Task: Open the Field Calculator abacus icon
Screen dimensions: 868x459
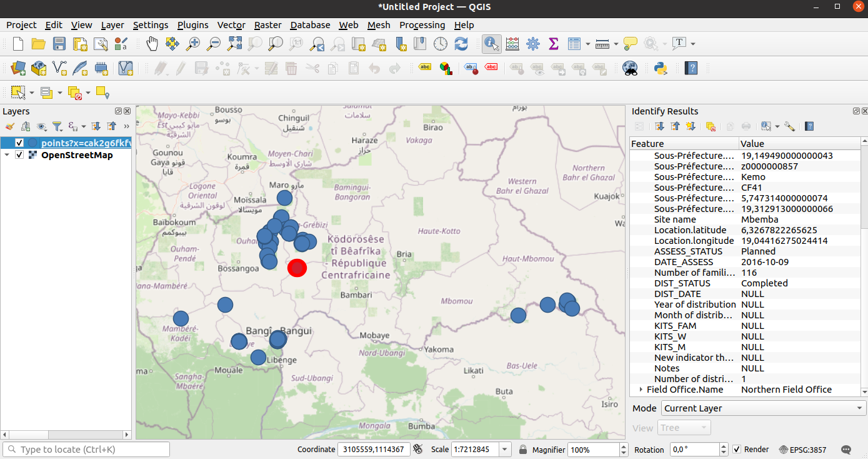Action: [512, 44]
